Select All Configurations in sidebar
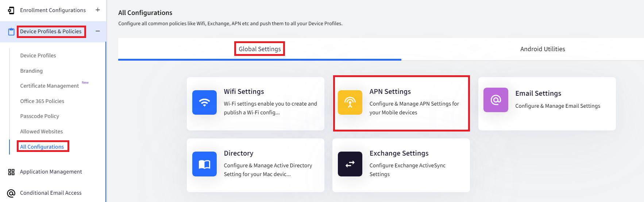The width and height of the screenshot is (644, 202). 42,147
